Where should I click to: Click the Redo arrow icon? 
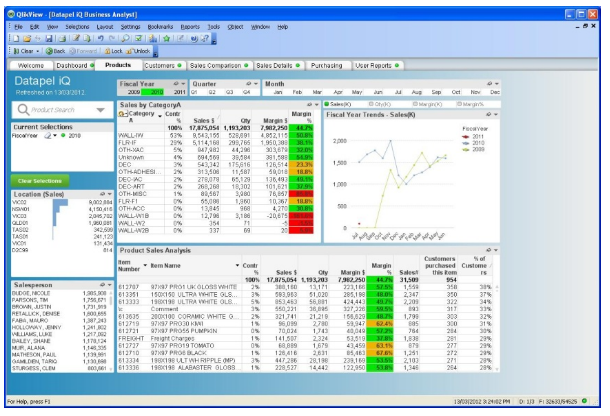(112, 39)
